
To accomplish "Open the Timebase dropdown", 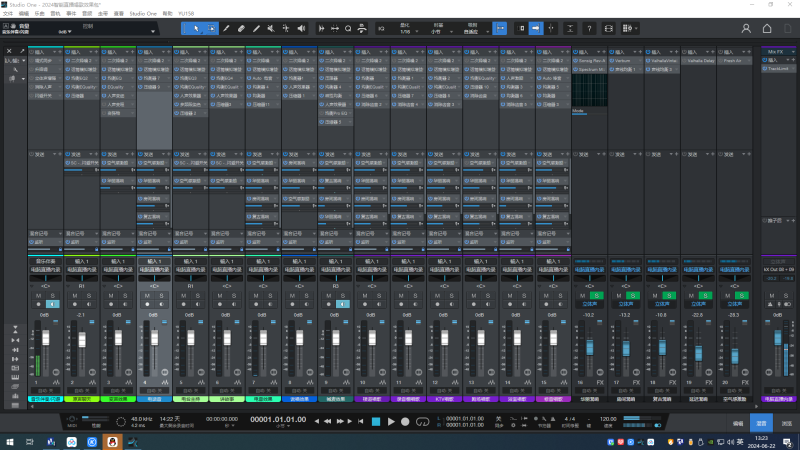I will click(x=441, y=31).
